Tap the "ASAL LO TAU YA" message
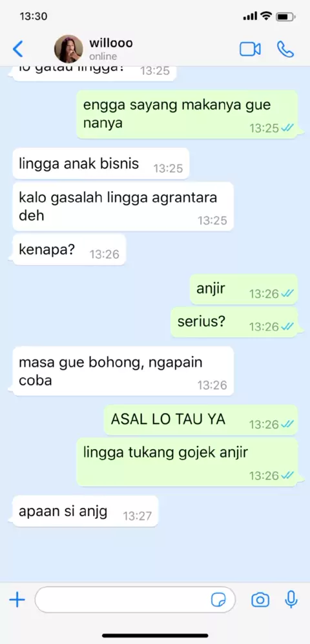Viewport: 310px width, 644px height. [201, 419]
